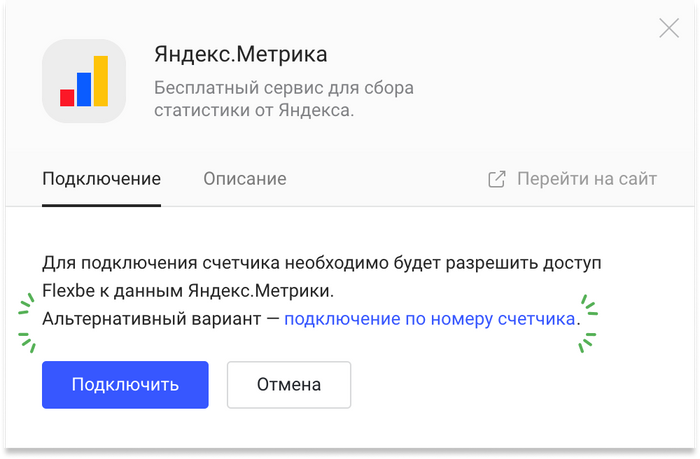Click the yellow bar in the Metrica logo
The width and height of the screenshot is (700, 459).
pos(101,81)
